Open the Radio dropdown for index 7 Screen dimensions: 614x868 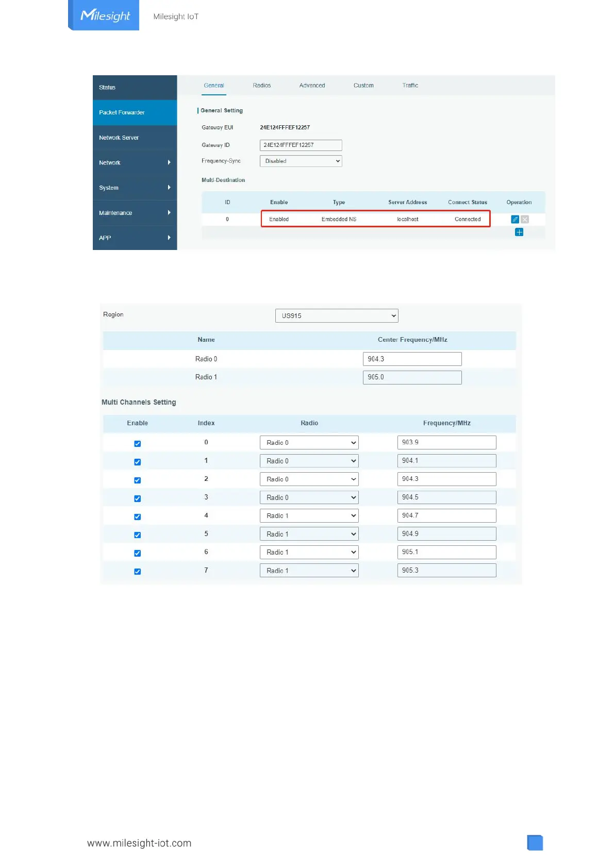pyautogui.click(x=309, y=571)
